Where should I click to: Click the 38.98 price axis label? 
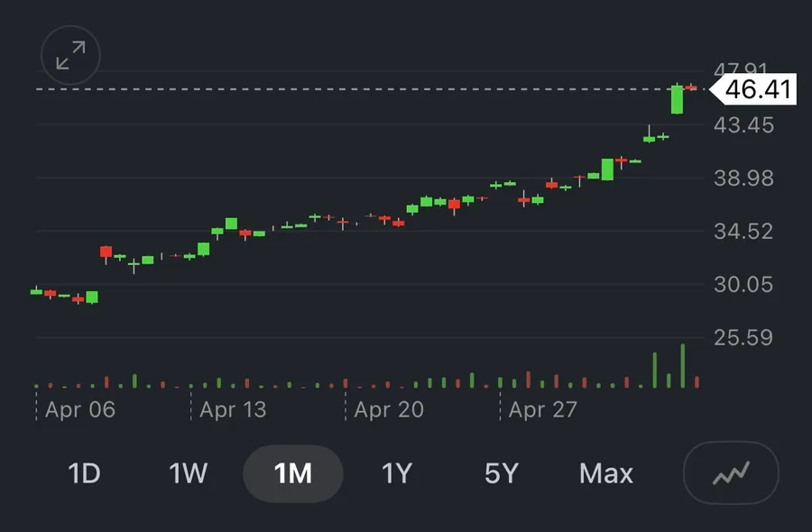(743, 179)
